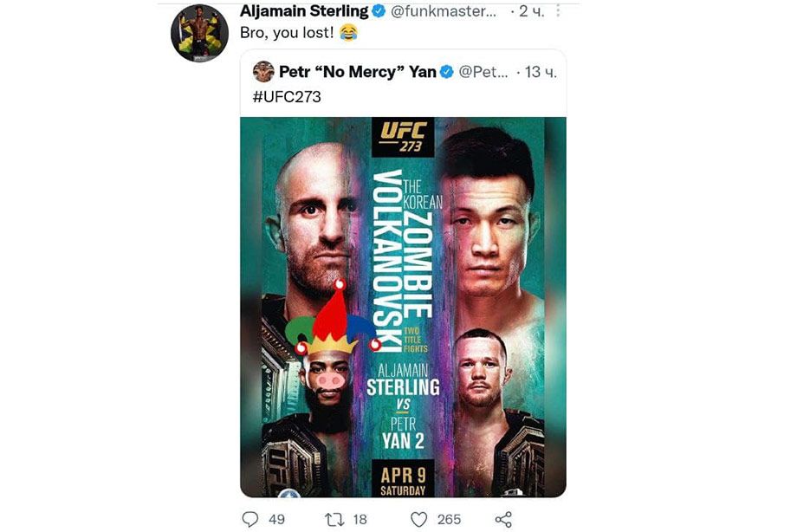Open Petr "No Mercy" Yan name link
Image resolution: width=797 pixels, height=532 pixels.
coord(357,72)
